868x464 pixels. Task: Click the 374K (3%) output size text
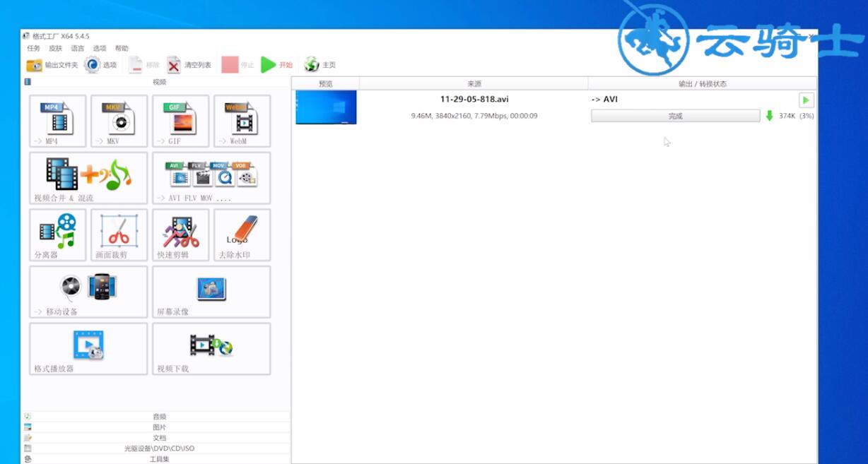(x=797, y=116)
